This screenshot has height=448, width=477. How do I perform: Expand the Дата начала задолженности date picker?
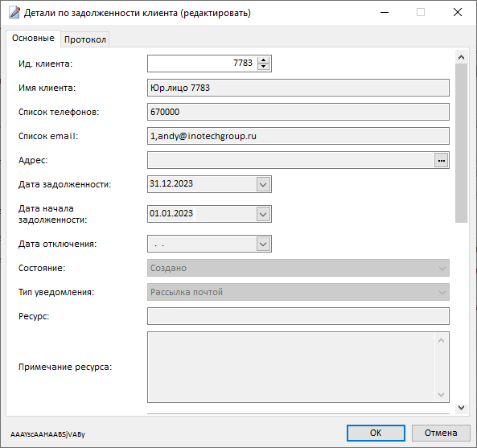point(263,214)
